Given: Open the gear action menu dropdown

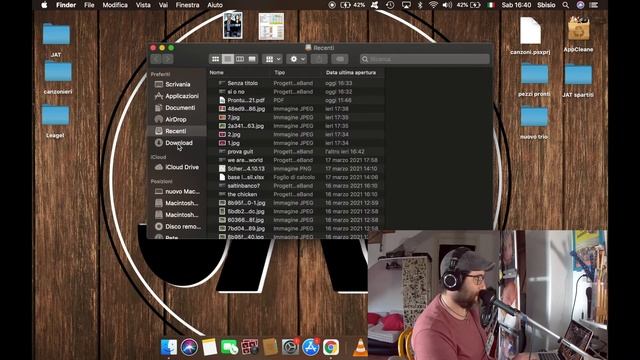Looking at the screenshot, I should coord(297,59).
